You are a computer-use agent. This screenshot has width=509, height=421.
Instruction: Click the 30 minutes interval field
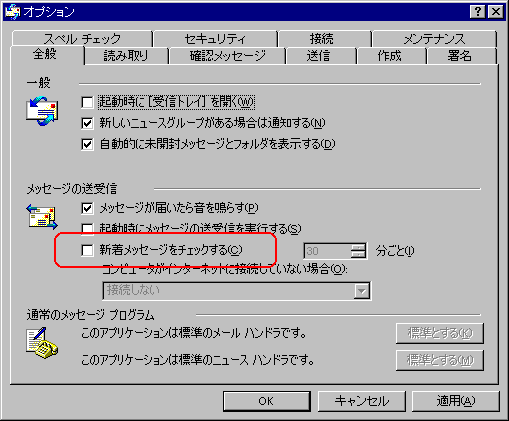327,251
